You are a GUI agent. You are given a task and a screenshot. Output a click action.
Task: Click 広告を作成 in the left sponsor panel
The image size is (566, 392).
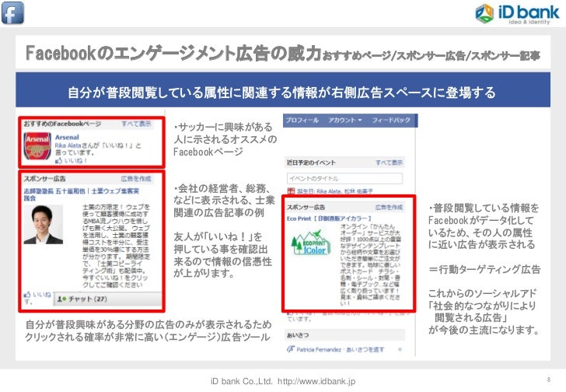point(136,179)
